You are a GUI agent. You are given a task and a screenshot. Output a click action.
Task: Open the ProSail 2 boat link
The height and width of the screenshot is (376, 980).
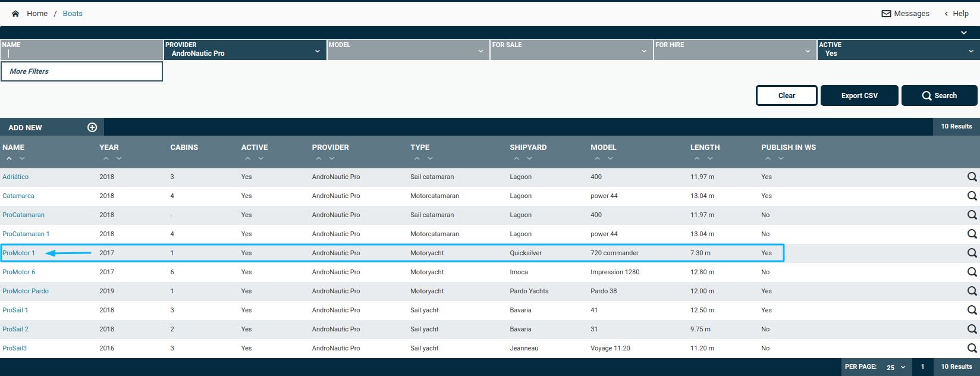[x=15, y=329]
